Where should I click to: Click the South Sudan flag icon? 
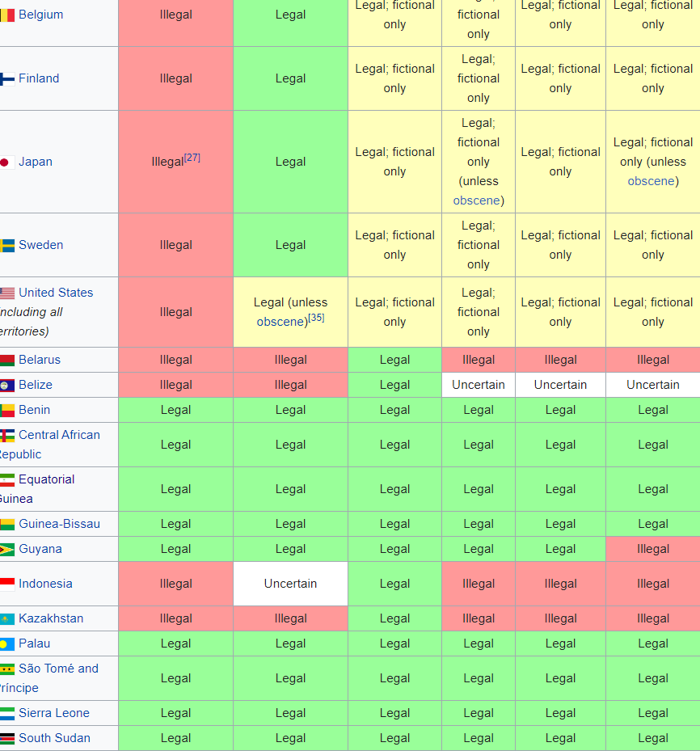(x=7, y=739)
